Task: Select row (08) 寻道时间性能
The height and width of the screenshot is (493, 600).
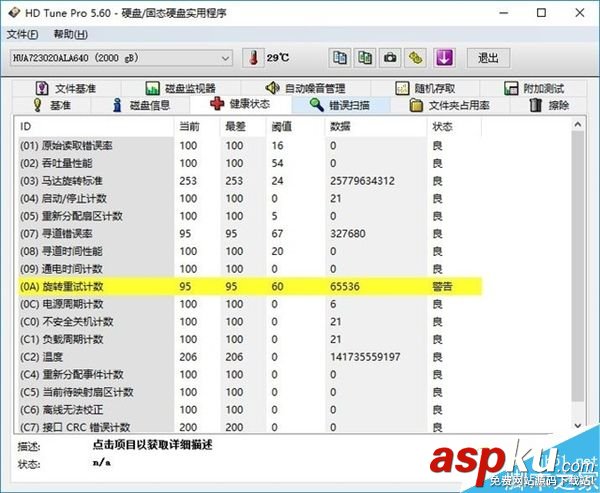Action: 249,251
